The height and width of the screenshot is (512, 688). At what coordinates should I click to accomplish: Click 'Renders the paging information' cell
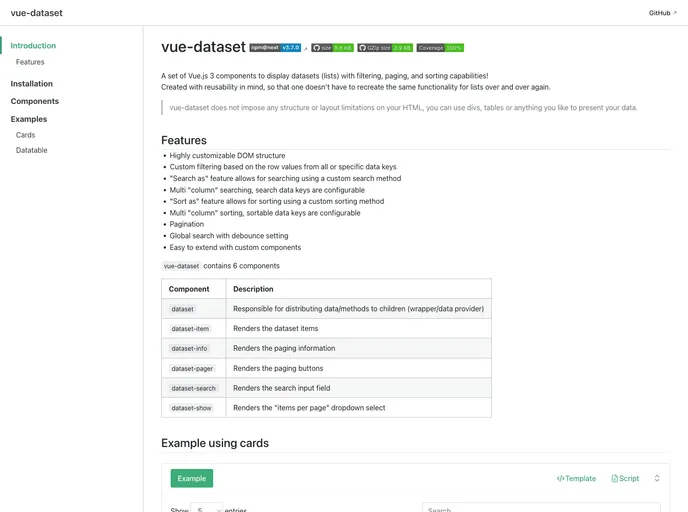coord(358,348)
